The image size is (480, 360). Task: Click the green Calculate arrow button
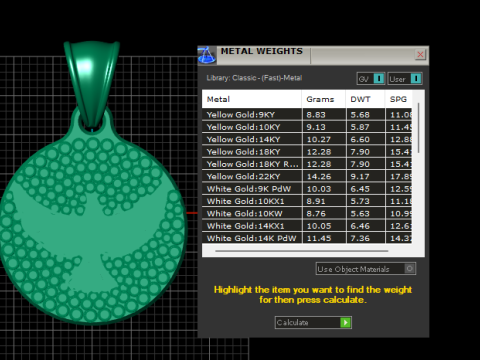(x=345, y=322)
